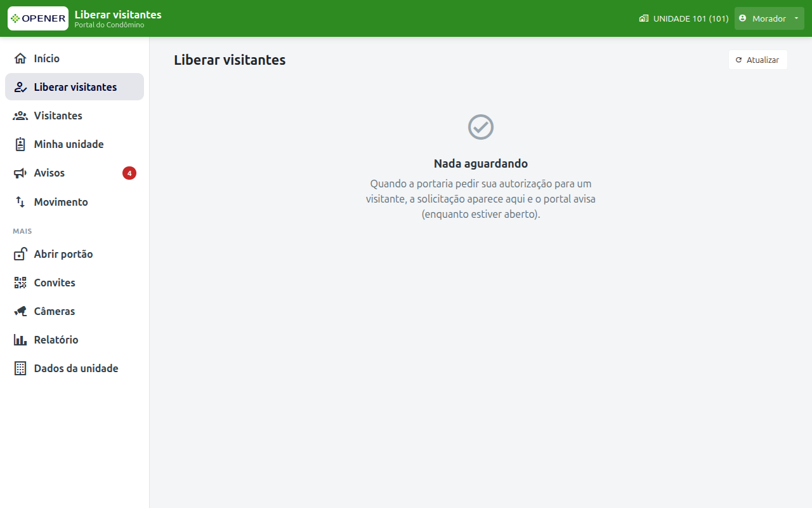Click the Abrir portão padlock icon

coord(20,254)
